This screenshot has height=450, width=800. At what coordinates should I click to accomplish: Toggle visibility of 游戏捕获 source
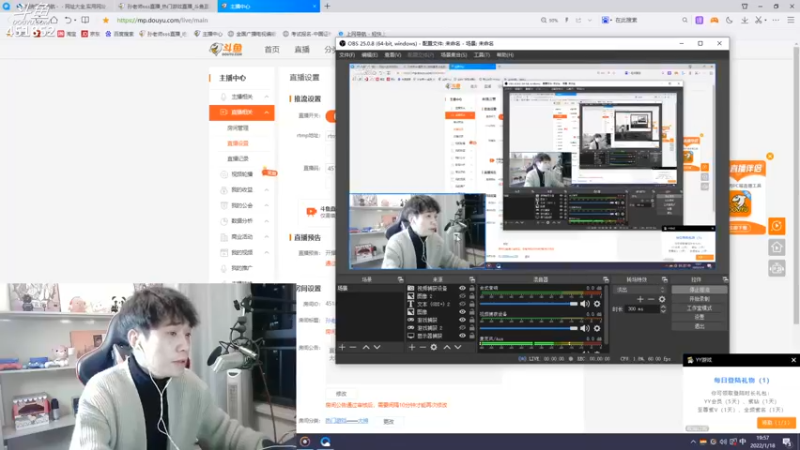coord(462,320)
